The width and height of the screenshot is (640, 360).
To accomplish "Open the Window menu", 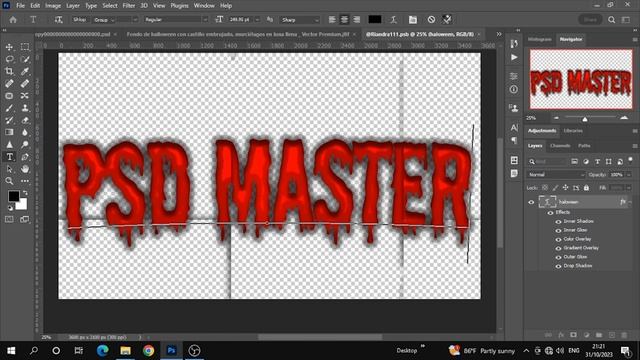I will pyautogui.click(x=204, y=6).
